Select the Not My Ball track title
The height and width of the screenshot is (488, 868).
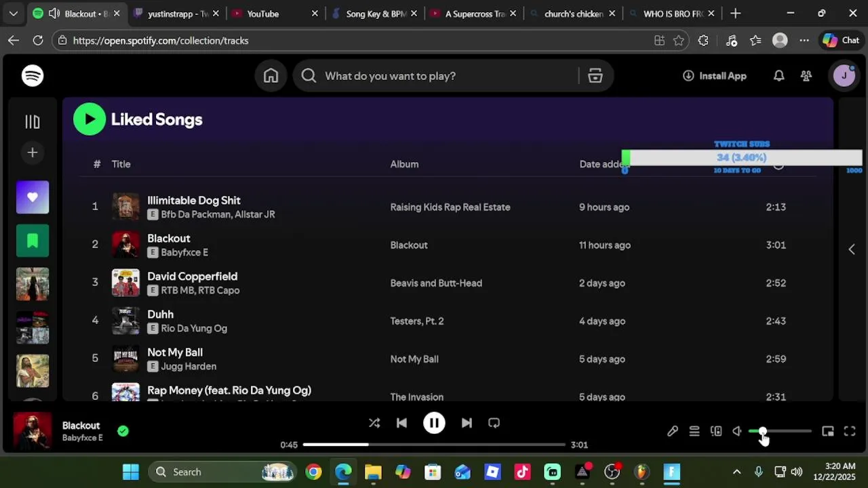(175, 352)
